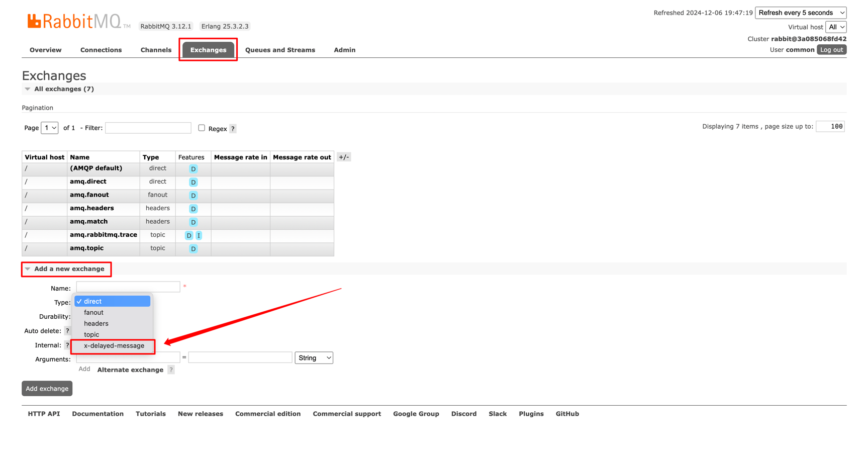Click the Internal help question mark
This screenshot has height=449, width=868.
67,345
